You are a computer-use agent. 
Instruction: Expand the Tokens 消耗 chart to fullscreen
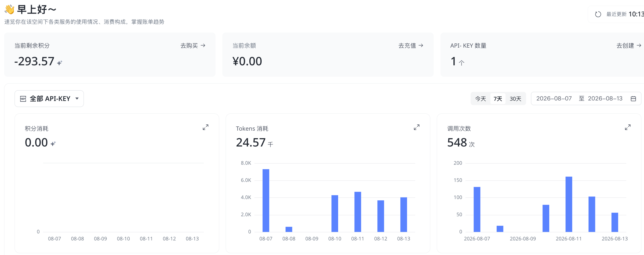point(417,127)
